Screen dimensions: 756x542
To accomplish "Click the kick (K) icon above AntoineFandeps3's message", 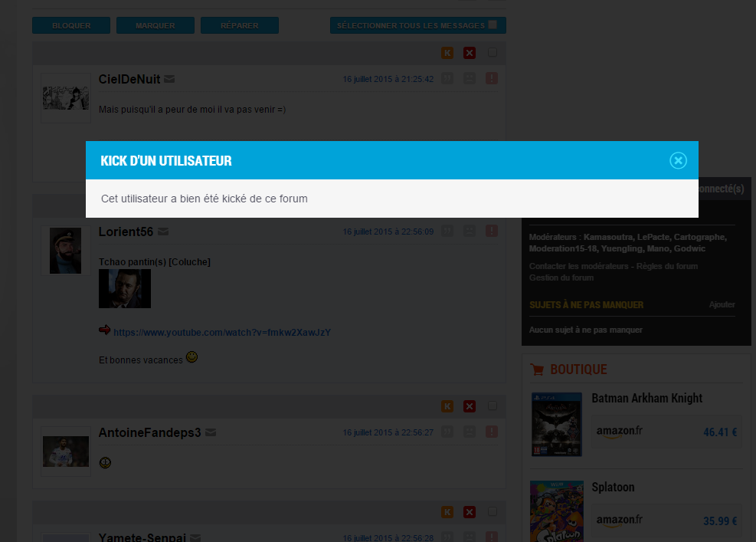I will [x=447, y=406].
